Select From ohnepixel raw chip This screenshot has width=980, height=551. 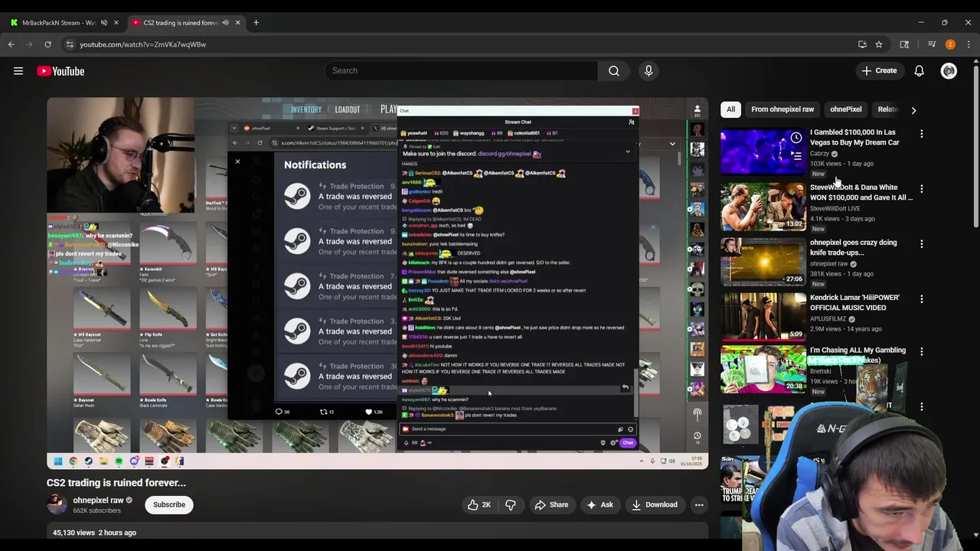click(782, 109)
